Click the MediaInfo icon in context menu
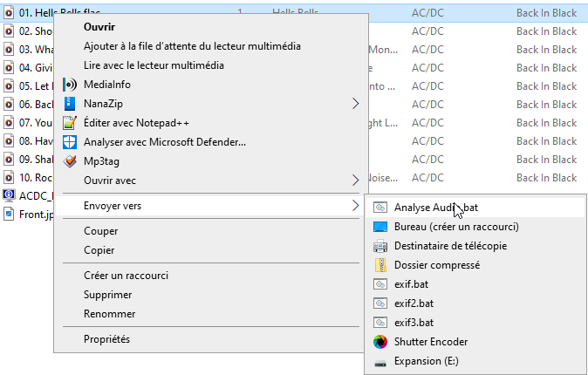This screenshot has width=588, height=375. point(71,85)
